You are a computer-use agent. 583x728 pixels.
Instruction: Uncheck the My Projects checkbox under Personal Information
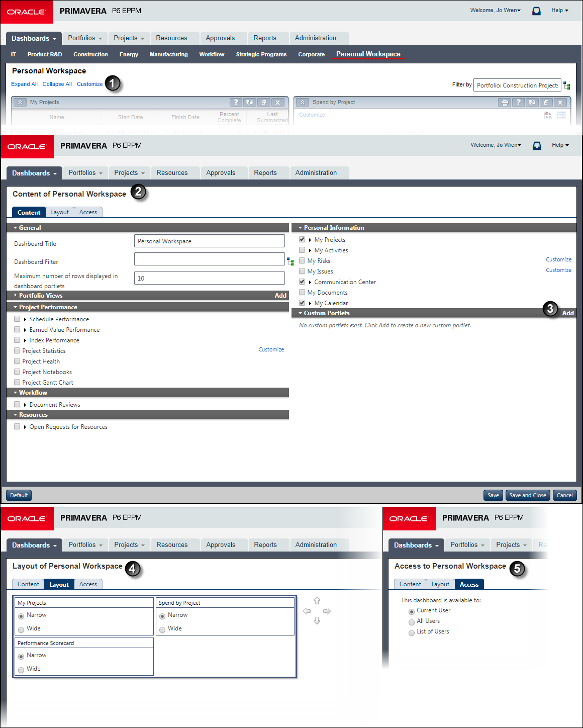302,239
